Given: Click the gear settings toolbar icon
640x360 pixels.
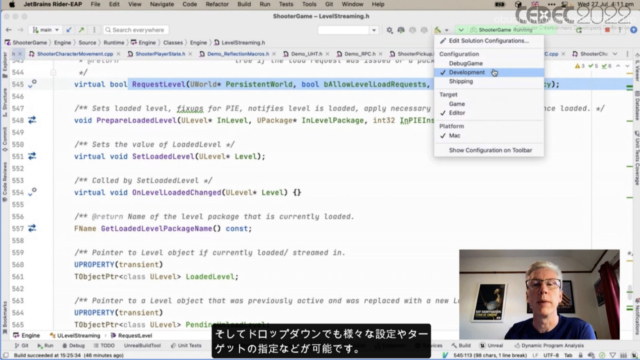Looking at the screenshot, I should (389, 30).
